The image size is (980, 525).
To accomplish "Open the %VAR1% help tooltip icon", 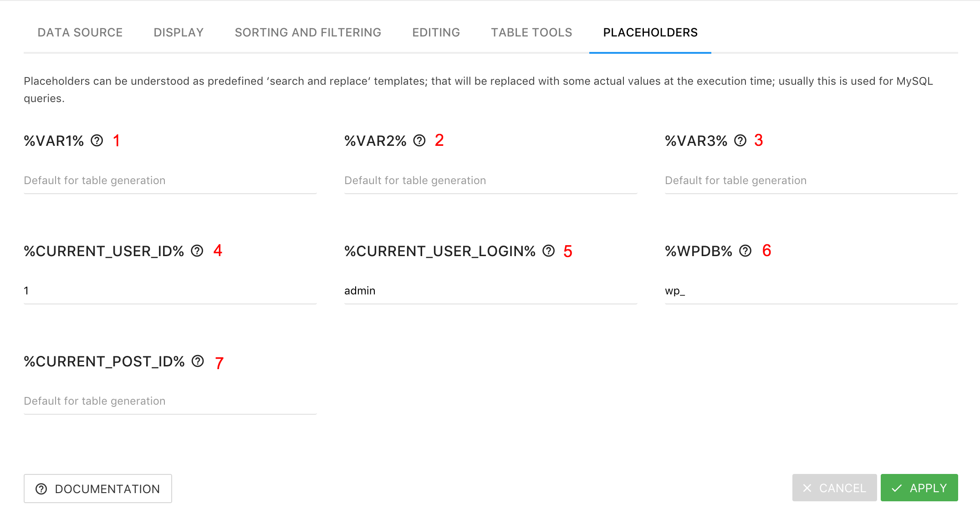I will (x=97, y=140).
